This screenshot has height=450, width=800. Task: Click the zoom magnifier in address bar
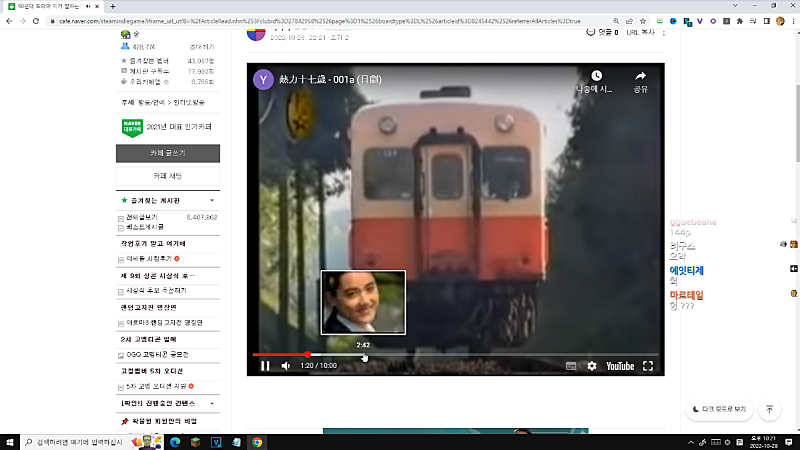tap(616, 21)
